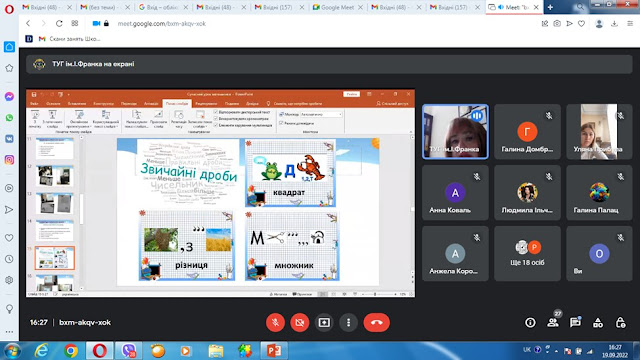Image resolution: width=640 pixels, height=360 pixels.
Task: Open 'Ще 18 осіб' tile
Action: [527, 253]
